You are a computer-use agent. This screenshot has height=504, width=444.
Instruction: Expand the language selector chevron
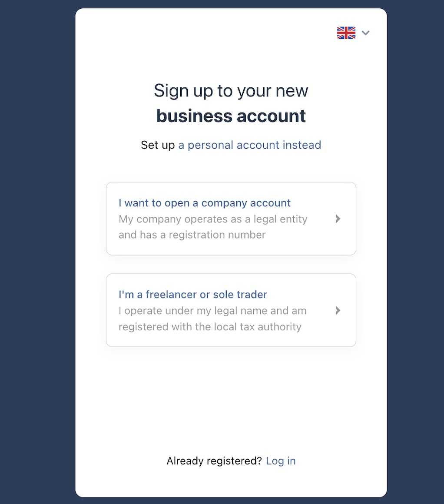click(365, 33)
